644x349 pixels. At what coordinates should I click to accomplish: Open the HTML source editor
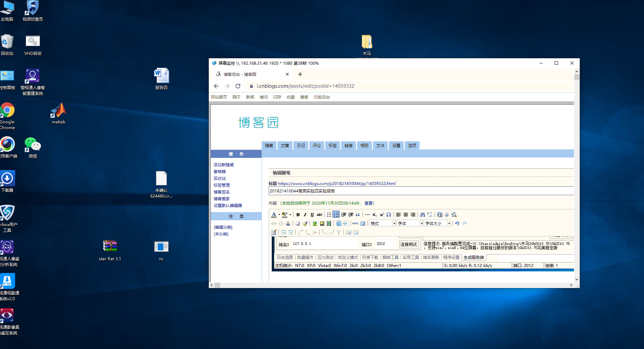tap(355, 223)
